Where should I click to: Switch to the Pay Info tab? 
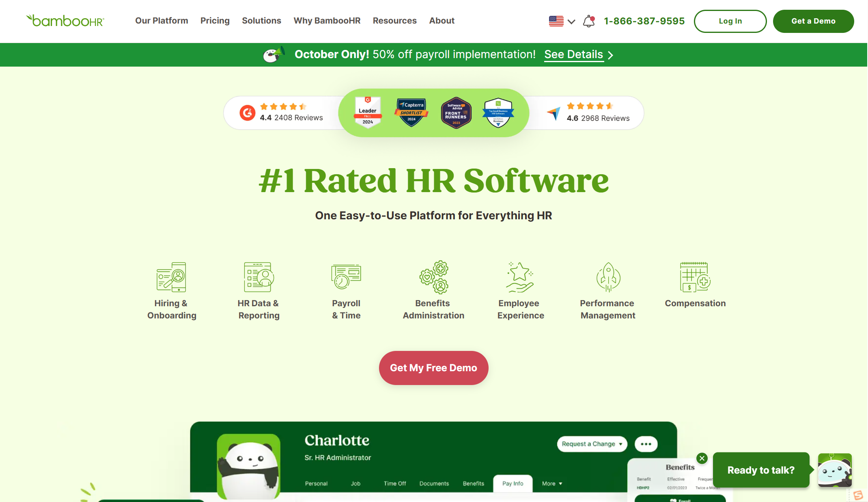(513, 483)
